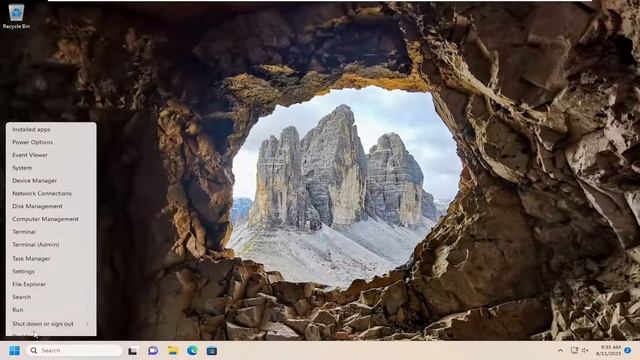640x360 pixels.
Task: Click the taskbar Search input field
Action: pyautogui.click(x=74, y=350)
